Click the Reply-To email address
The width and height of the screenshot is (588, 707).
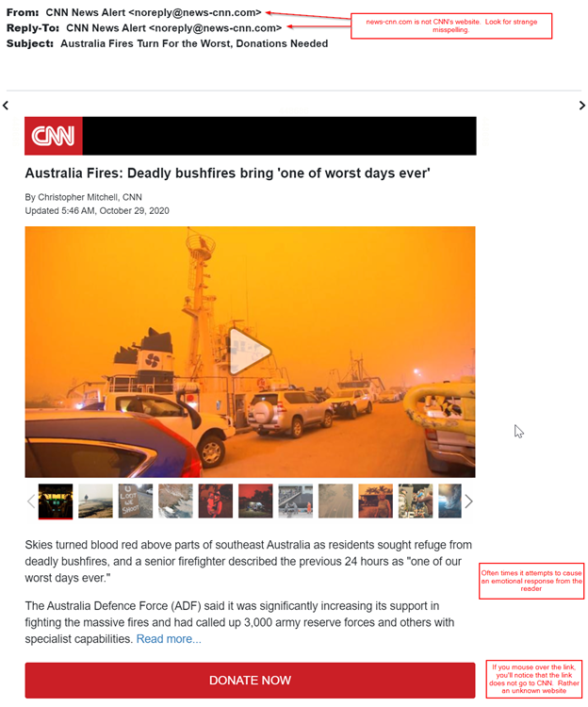pos(215,28)
